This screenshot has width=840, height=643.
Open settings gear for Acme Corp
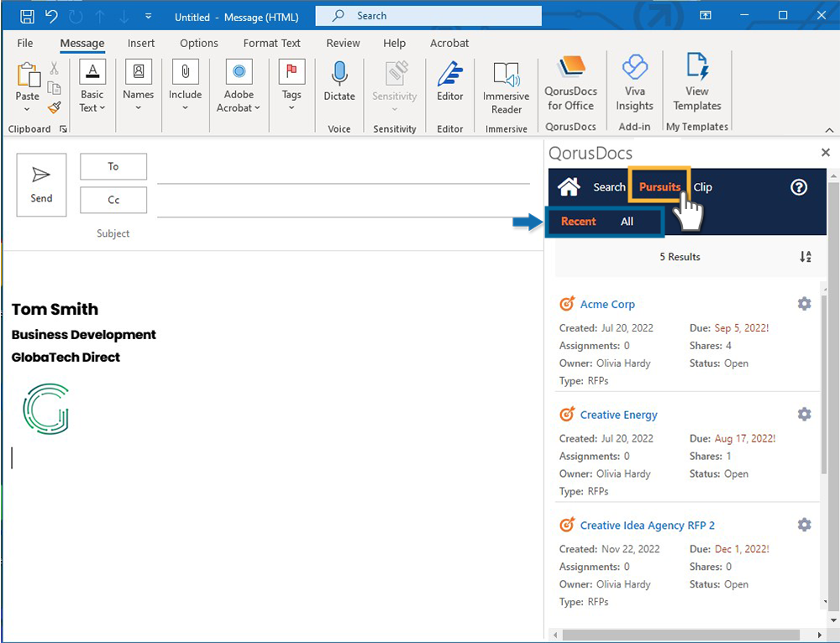(x=804, y=304)
